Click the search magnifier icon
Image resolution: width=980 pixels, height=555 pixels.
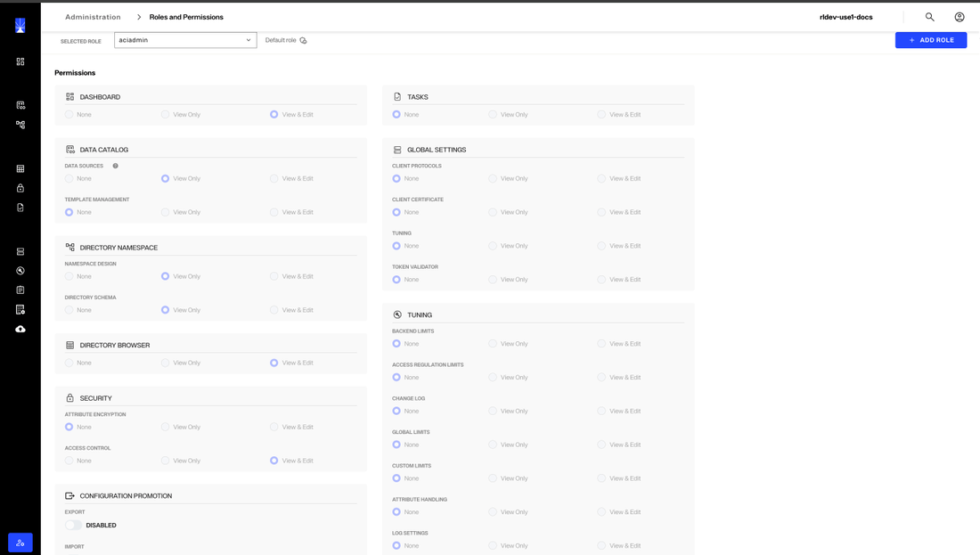click(x=929, y=17)
